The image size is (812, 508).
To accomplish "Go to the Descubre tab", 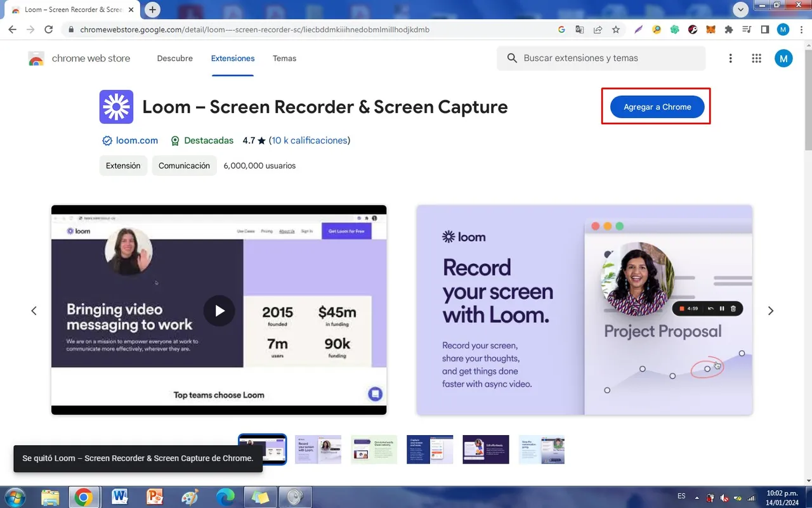I will click(174, 58).
